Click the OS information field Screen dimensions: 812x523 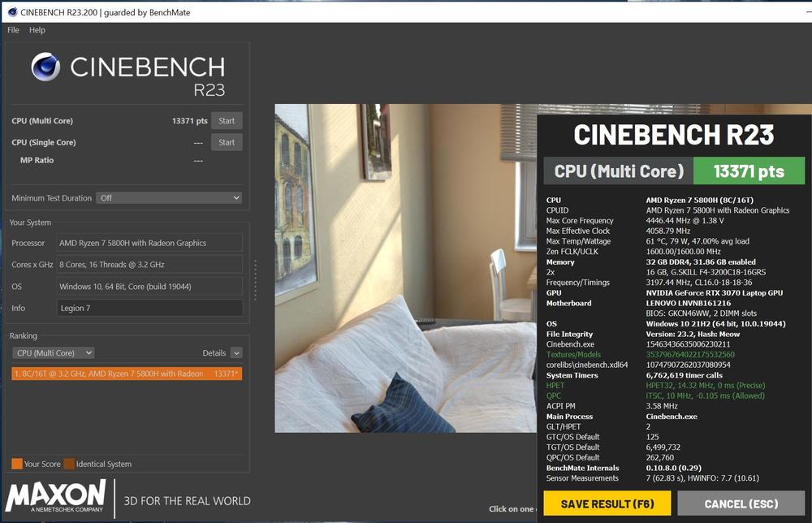pos(149,287)
